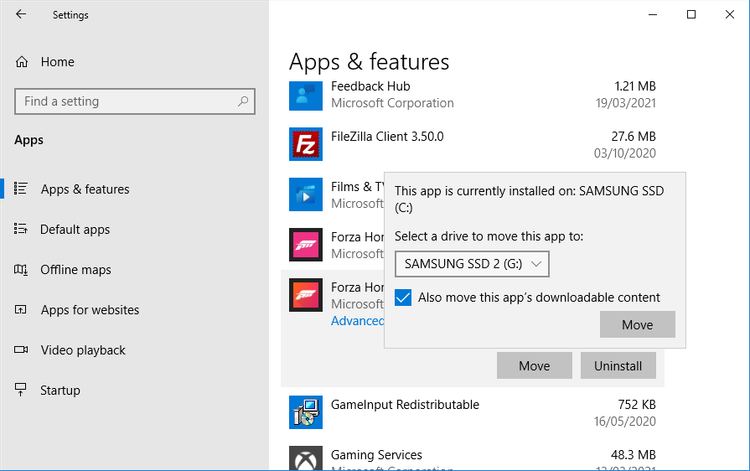
Task: Select the Feedback Hub app name
Action: 371,87
